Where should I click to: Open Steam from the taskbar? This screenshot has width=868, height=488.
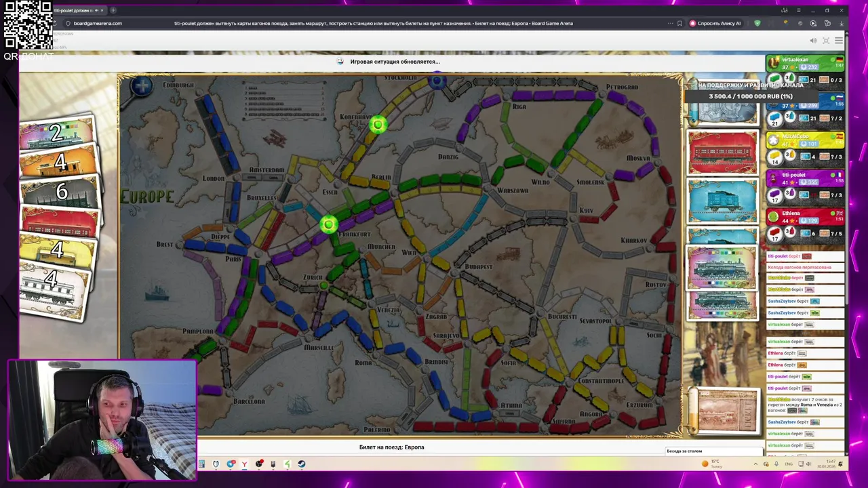click(302, 464)
